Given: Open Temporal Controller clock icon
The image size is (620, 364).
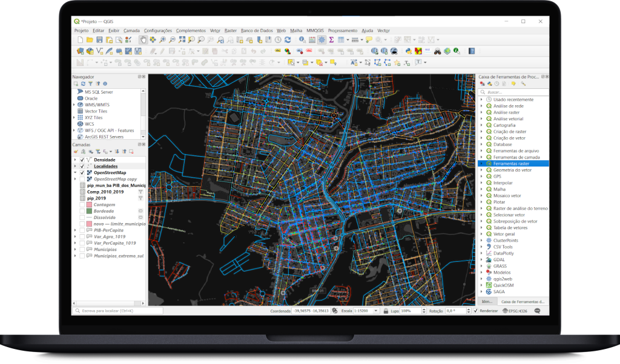Looking at the screenshot, I should pos(278,40).
